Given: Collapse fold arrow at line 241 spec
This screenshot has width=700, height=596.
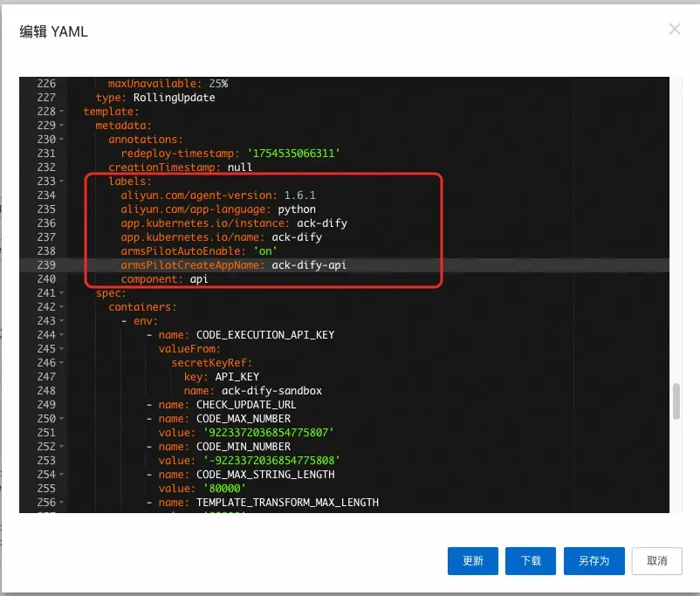Looking at the screenshot, I should click(62, 293).
